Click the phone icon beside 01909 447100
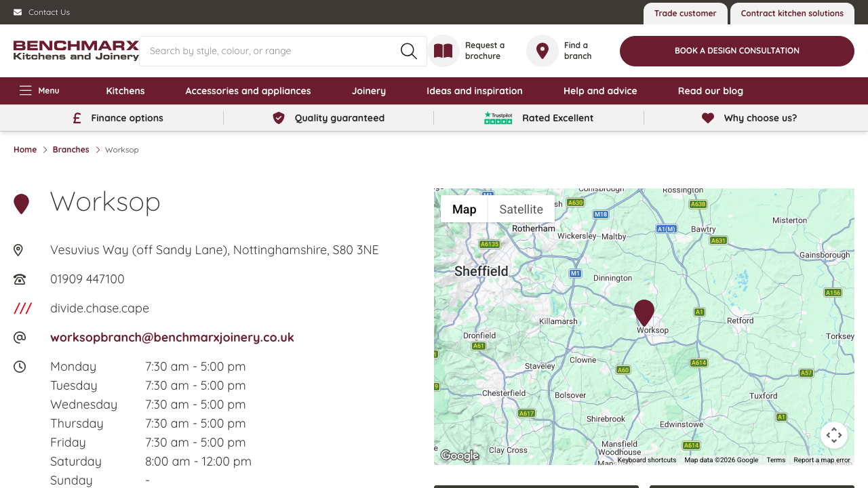Viewport: 868px width, 488px height. tap(19, 279)
